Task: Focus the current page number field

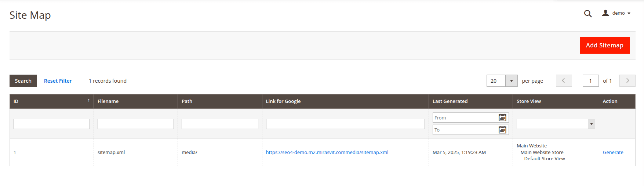Action: click(x=590, y=81)
